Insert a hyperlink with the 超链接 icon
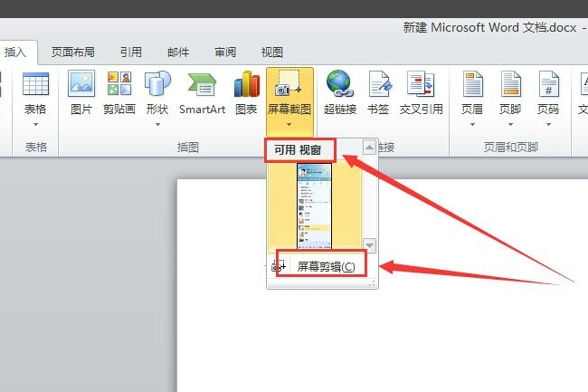588x392 pixels. [x=340, y=92]
